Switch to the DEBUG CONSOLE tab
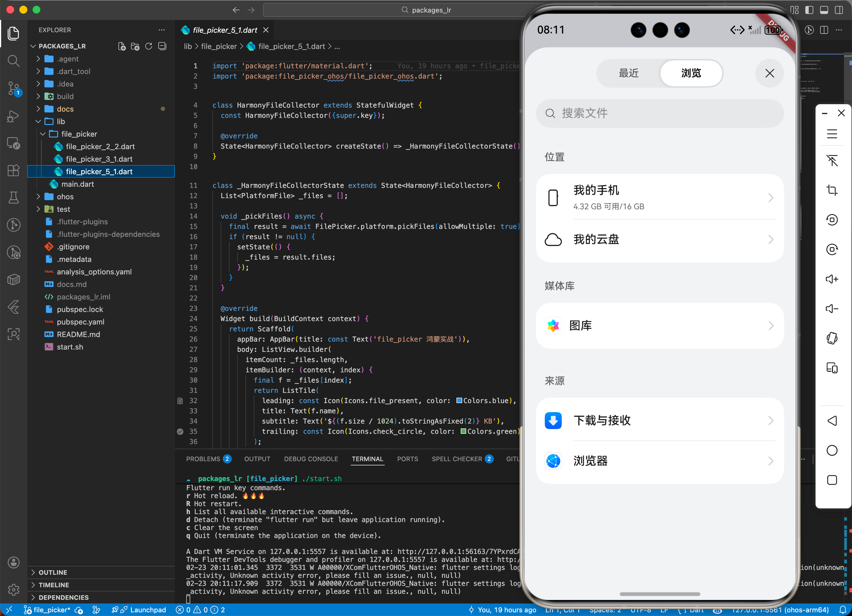The image size is (852, 616). (311, 459)
